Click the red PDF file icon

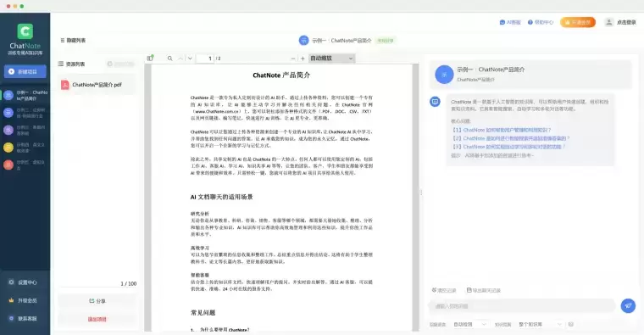point(65,85)
